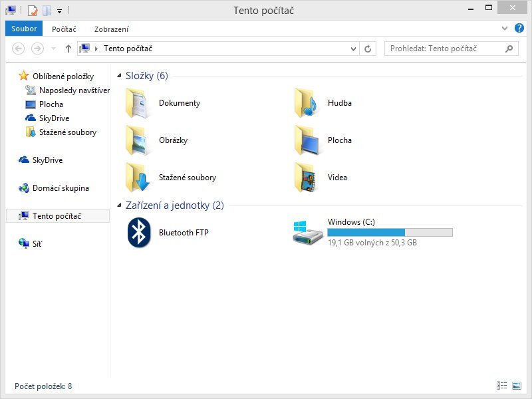
Task: Click the Refresh button in address bar
Action: coord(368,49)
